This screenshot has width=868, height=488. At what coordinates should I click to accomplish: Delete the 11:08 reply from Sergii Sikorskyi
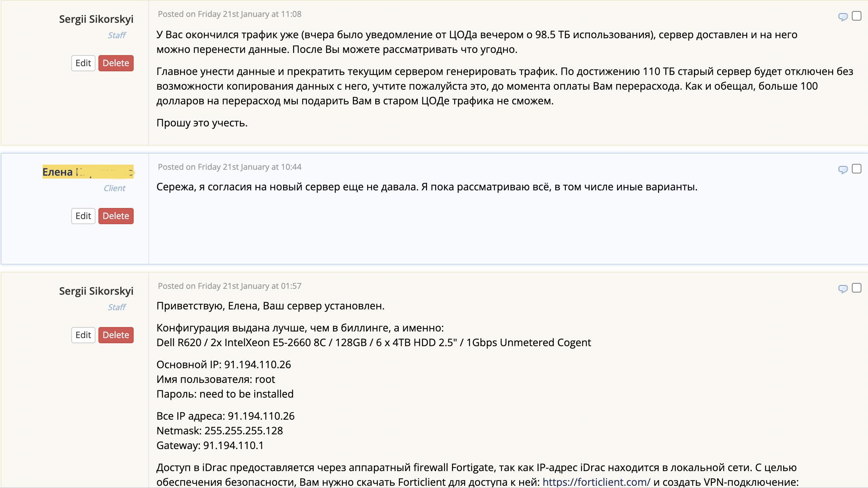(116, 63)
